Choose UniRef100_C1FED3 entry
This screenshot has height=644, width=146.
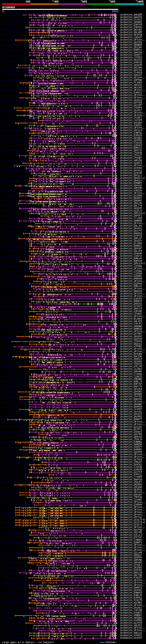tap(131, 58)
